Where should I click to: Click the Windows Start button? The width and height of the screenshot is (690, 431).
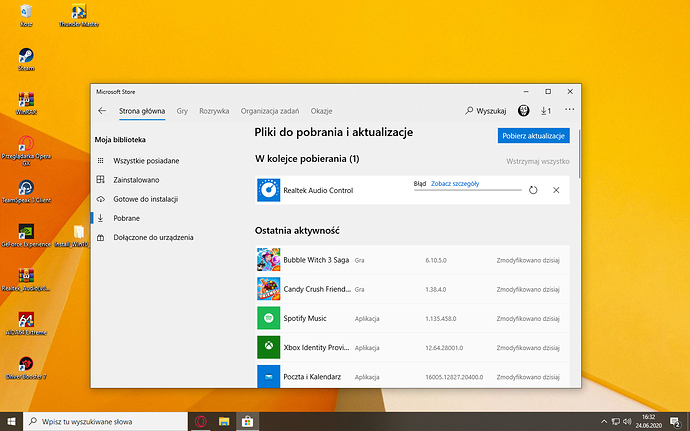pyautogui.click(x=11, y=421)
